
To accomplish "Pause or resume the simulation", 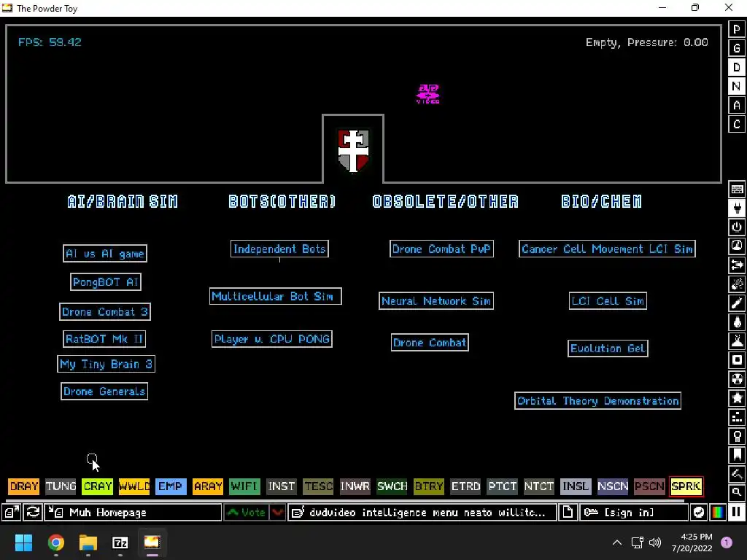I will (737, 513).
